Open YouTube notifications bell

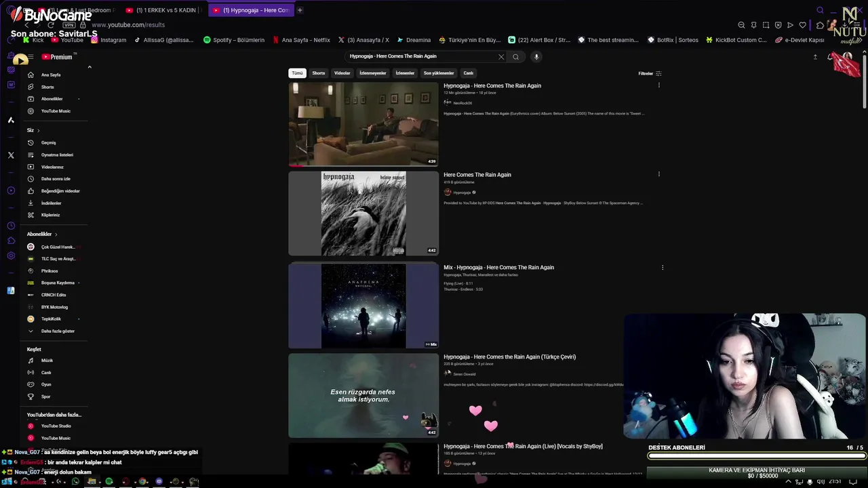[830, 57]
